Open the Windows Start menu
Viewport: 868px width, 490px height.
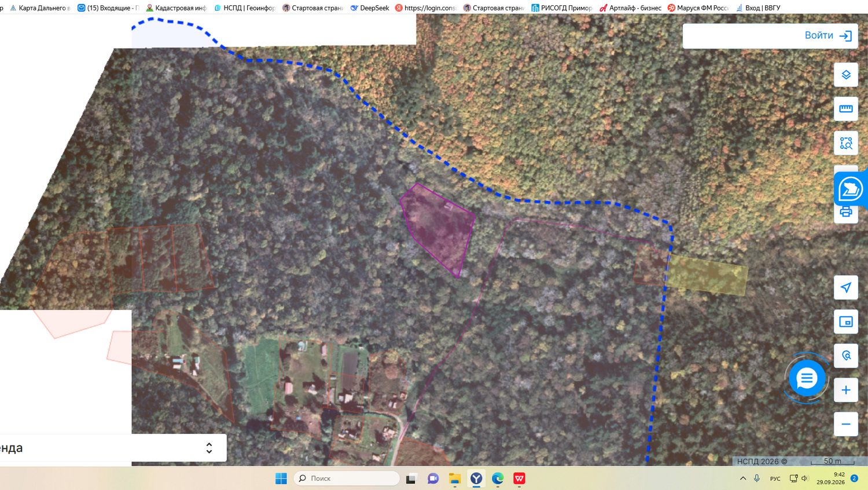pos(281,478)
